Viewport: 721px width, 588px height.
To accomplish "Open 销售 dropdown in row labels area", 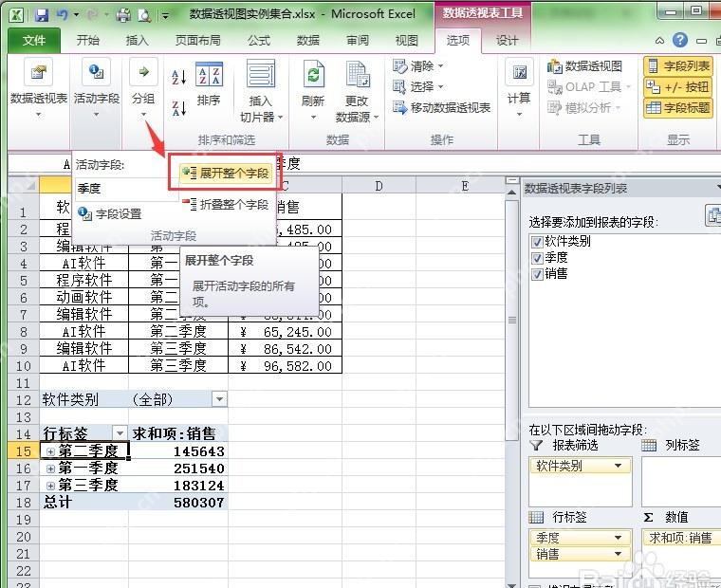I will tap(619, 554).
